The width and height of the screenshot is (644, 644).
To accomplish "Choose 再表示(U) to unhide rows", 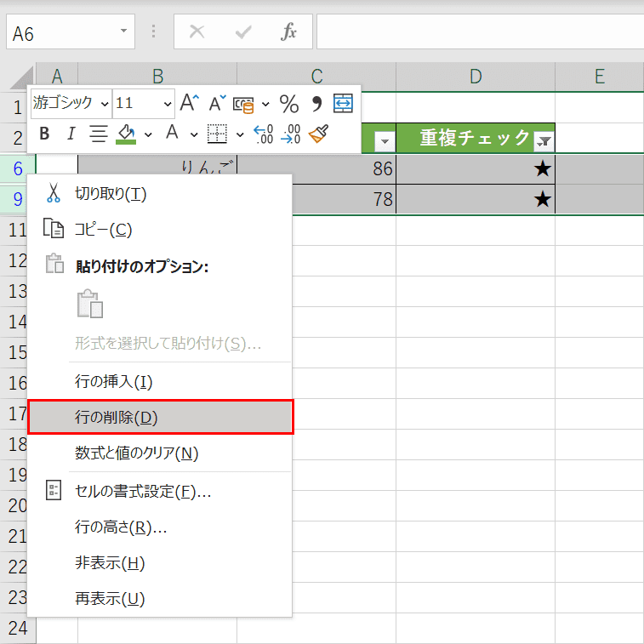I will point(160,599).
